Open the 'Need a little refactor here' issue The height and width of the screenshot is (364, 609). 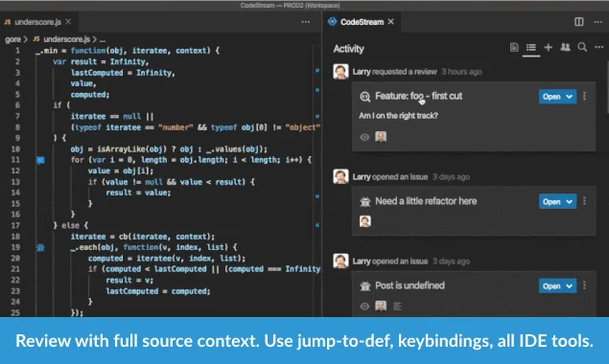tap(426, 201)
